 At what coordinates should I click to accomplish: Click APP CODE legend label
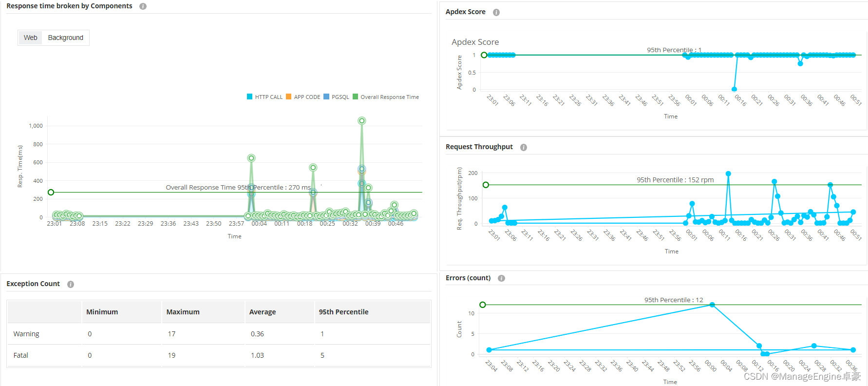pos(307,97)
